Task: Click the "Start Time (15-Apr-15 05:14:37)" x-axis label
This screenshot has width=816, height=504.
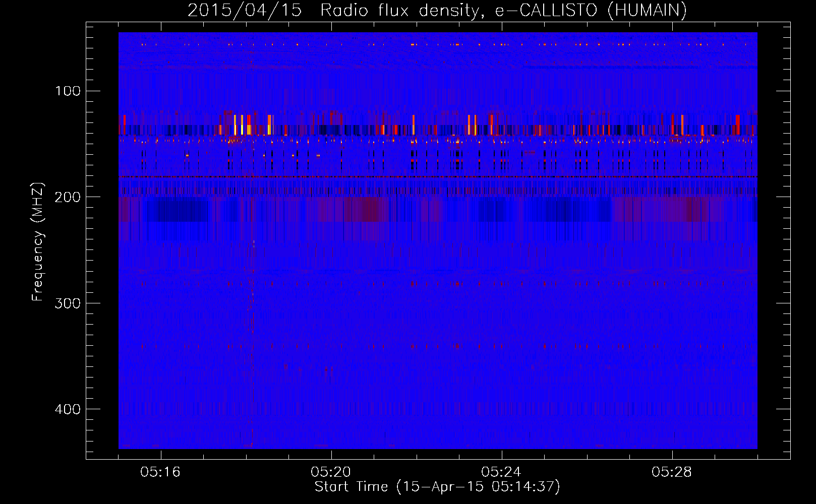Action: pyautogui.click(x=437, y=487)
